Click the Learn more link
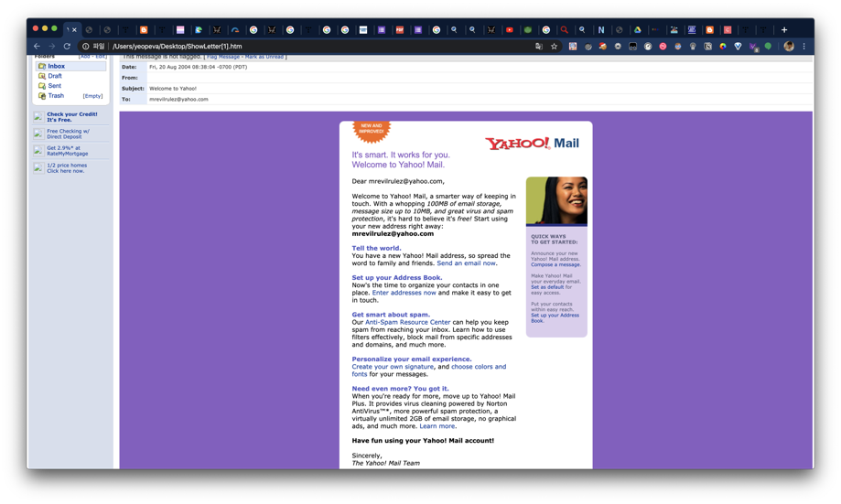This screenshot has width=841, height=504. point(437,426)
